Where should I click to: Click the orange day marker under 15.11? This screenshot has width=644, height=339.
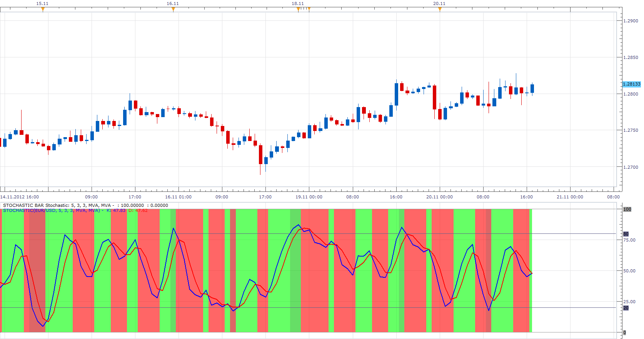(43, 9)
